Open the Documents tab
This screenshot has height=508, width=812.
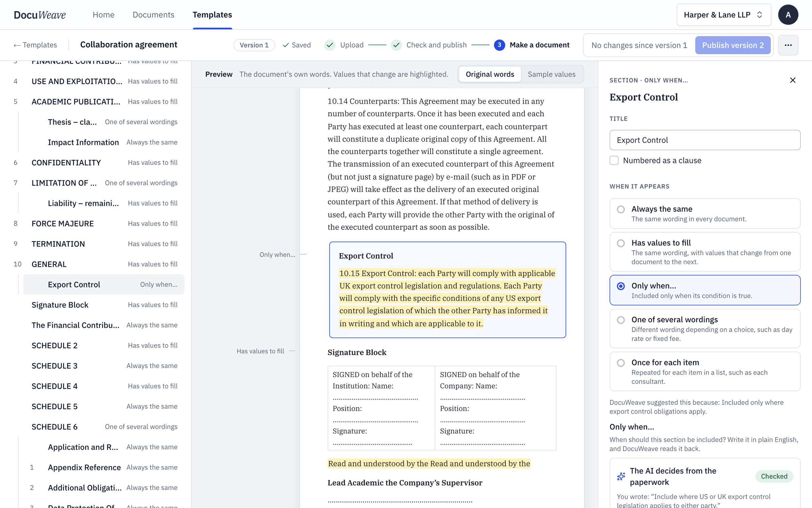pyautogui.click(x=153, y=15)
